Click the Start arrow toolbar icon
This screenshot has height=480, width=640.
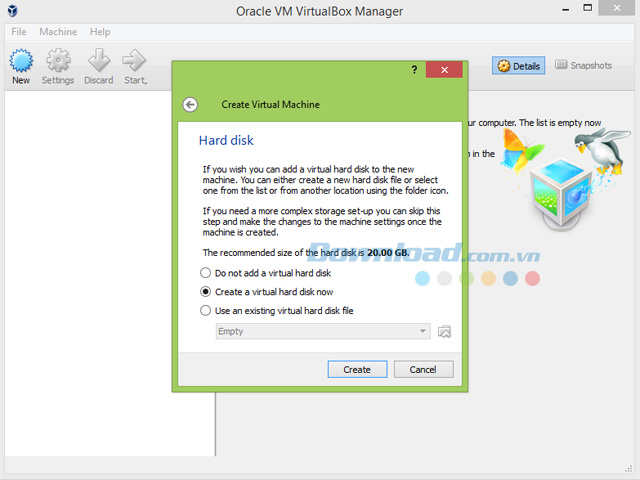(x=135, y=66)
